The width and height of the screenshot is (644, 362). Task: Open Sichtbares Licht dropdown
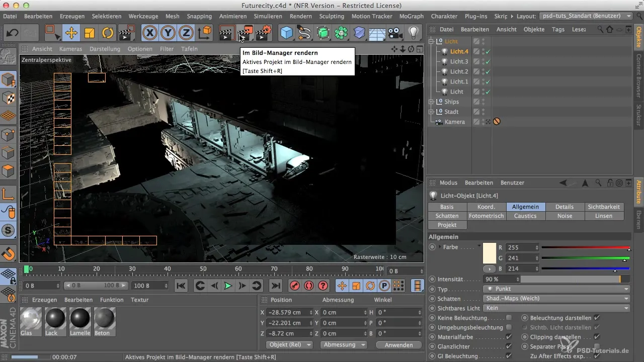click(557, 308)
